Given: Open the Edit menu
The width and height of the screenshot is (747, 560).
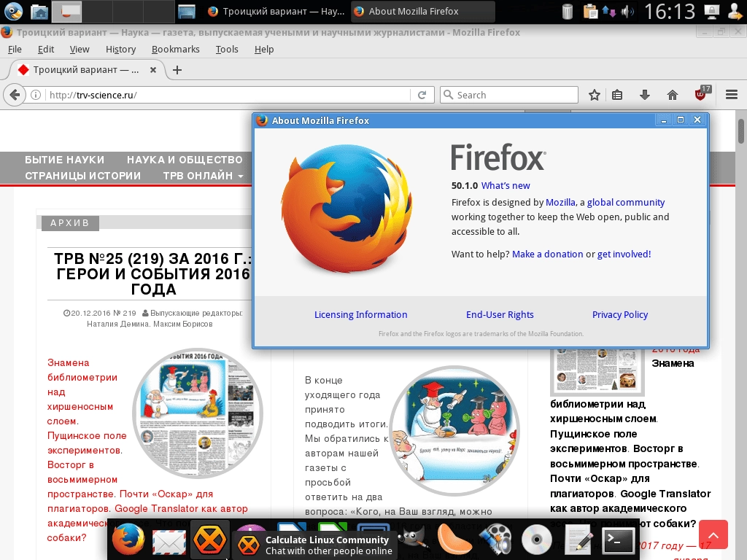Looking at the screenshot, I should [46, 49].
